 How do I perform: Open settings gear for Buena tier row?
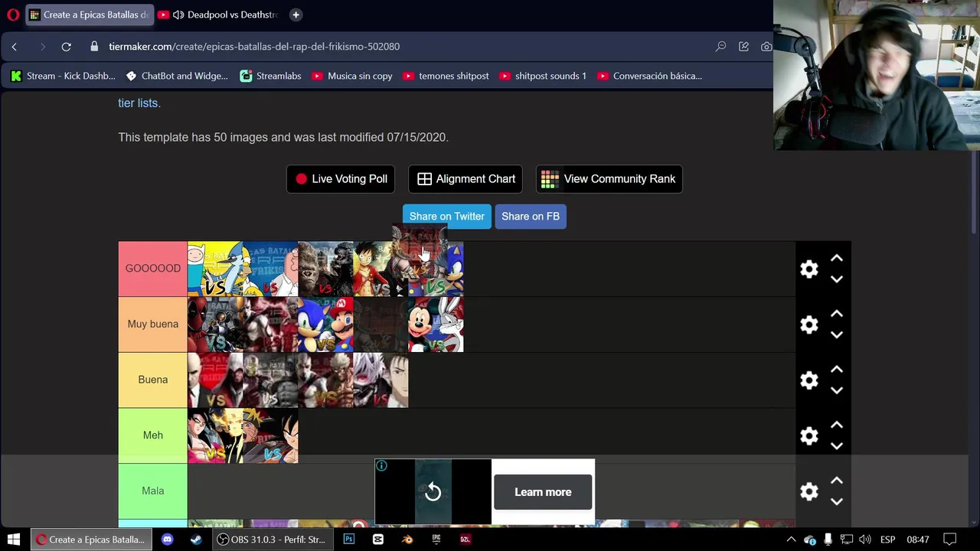pos(809,380)
